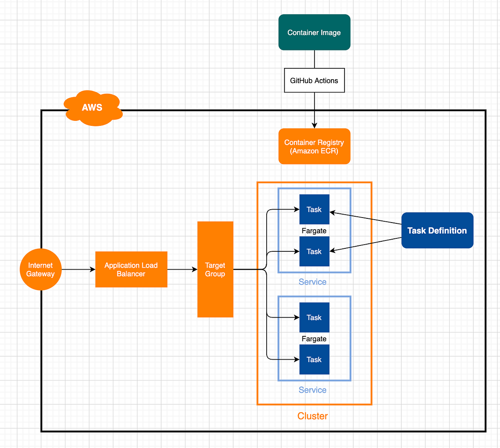The height and width of the screenshot is (448, 500).
Task: Select the Container Registry (Amazon ECR) node
Action: tap(314, 146)
